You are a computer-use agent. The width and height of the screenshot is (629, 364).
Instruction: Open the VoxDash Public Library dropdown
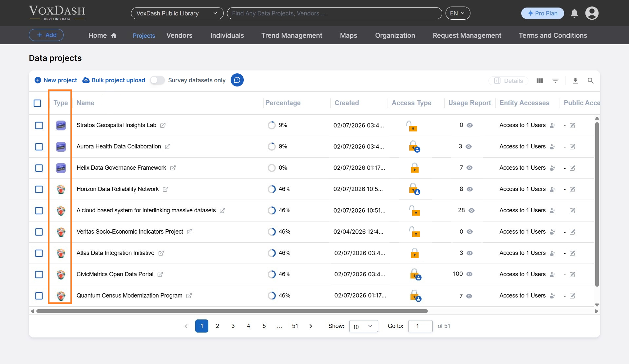pyautogui.click(x=177, y=13)
